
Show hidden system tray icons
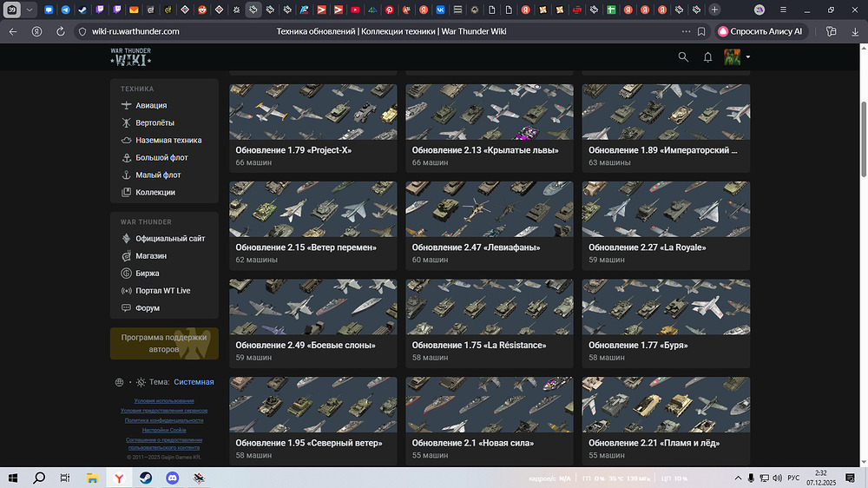pos(735,478)
